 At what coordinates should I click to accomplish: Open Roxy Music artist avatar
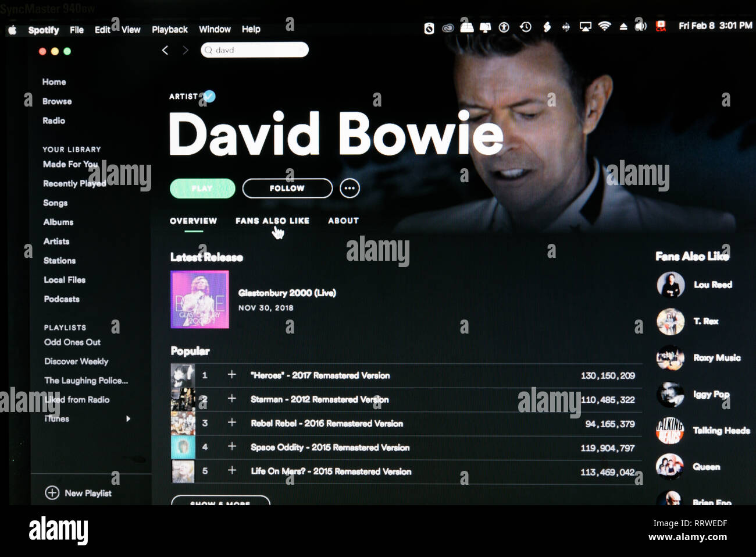pyautogui.click(x=671, y=358)
